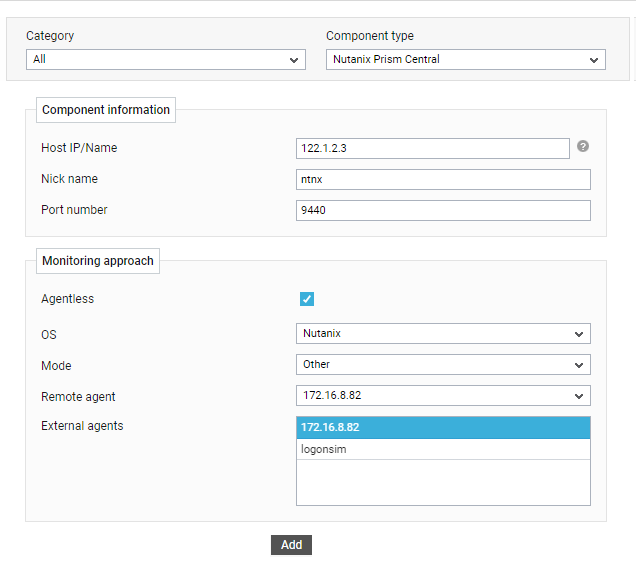Select logonsim in External agents list
The width and height of the screenshot is (636, 570).
point(443,449)
